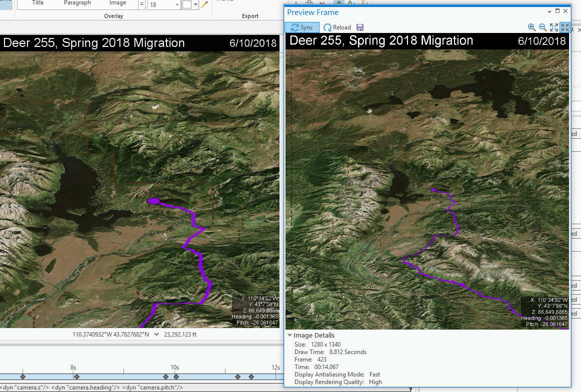Click the 8s timeline ruler label

point(73,368)
